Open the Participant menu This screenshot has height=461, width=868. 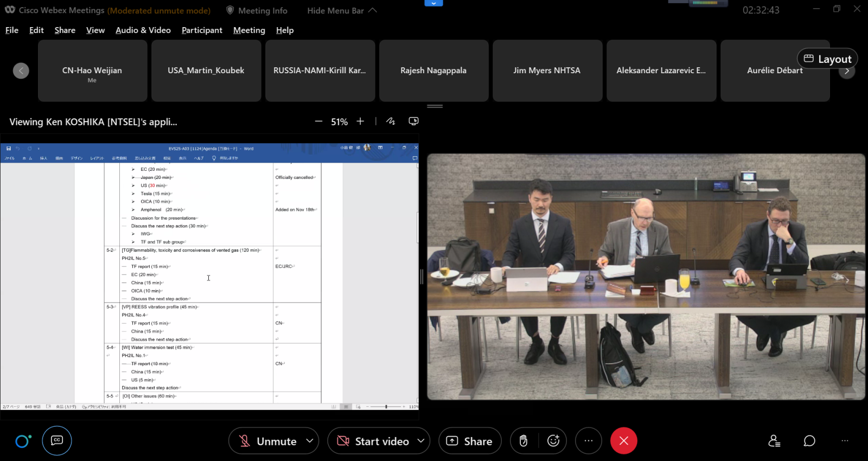202,30
